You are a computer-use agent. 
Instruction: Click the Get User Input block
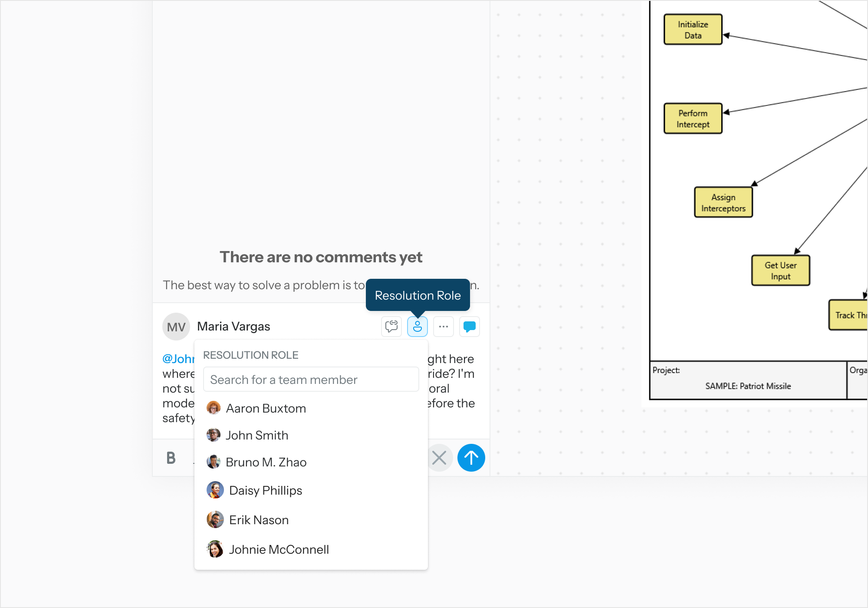coord(780,270)
